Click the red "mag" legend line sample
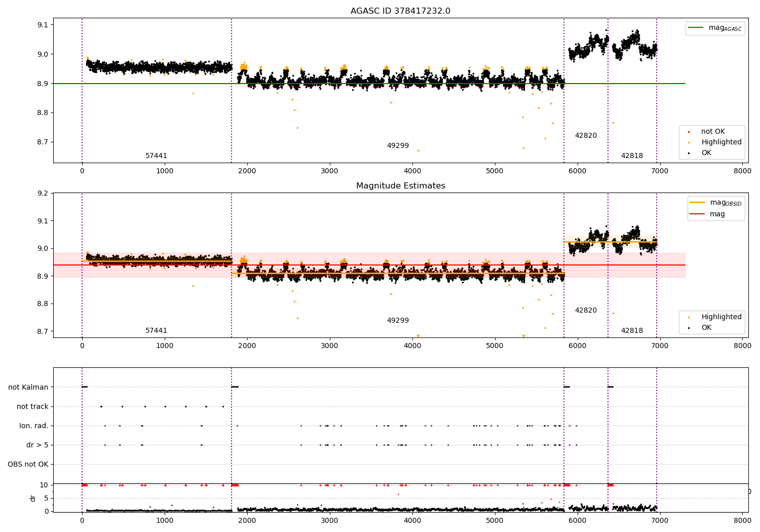This screenshot has height=532, width=760. (x=698, y=214)
